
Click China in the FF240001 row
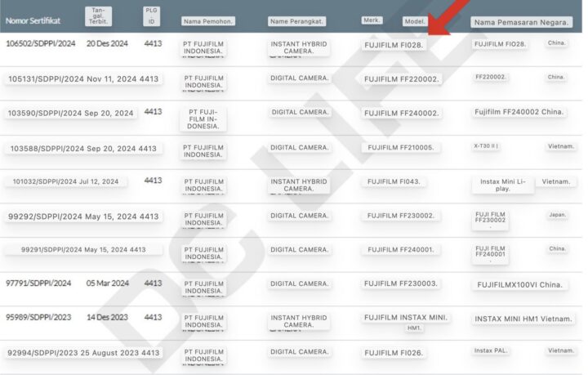(557, 248)
